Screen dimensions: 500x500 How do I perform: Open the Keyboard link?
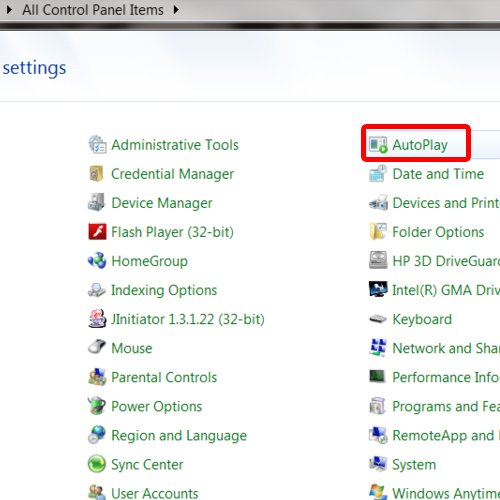(422, 319)
